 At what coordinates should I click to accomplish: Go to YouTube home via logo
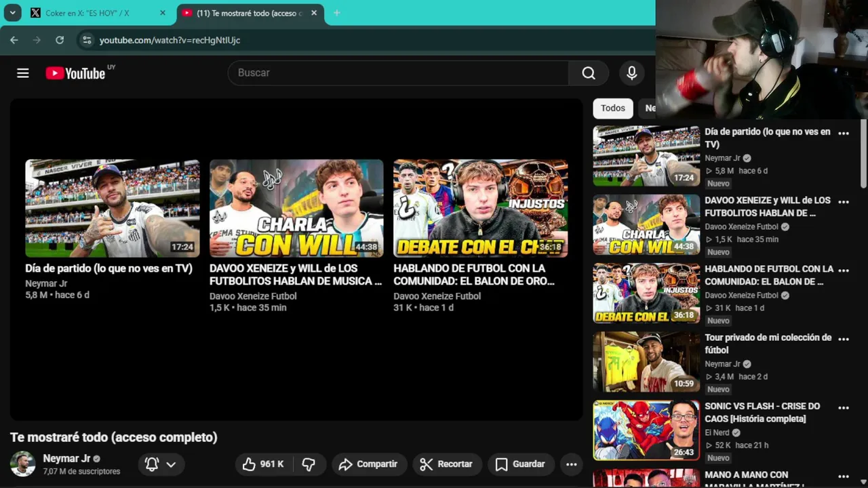(75, 73)
